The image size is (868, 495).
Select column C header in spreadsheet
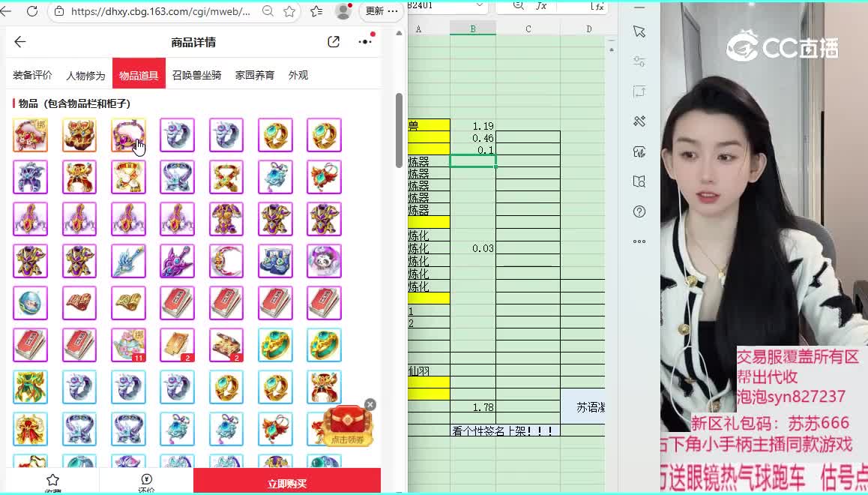pyautogui.click(x=528, y=28)
